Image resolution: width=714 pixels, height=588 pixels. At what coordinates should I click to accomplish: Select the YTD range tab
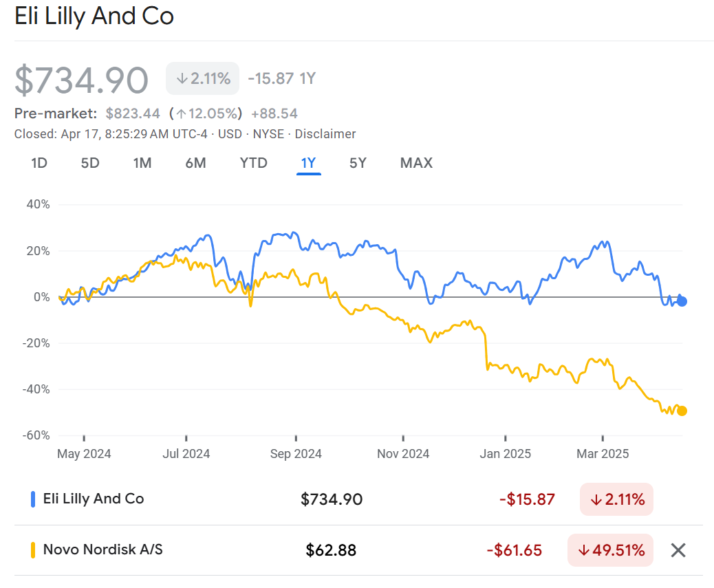[x=253, y=163]
